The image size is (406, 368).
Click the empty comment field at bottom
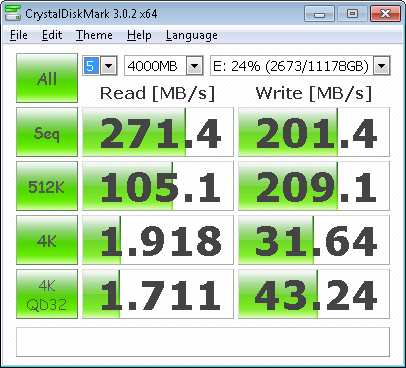(x=203, y=342)
